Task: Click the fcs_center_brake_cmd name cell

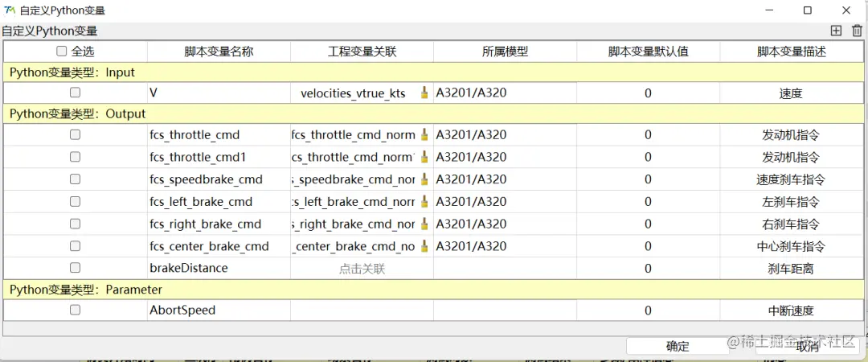Action: (219, 245)
